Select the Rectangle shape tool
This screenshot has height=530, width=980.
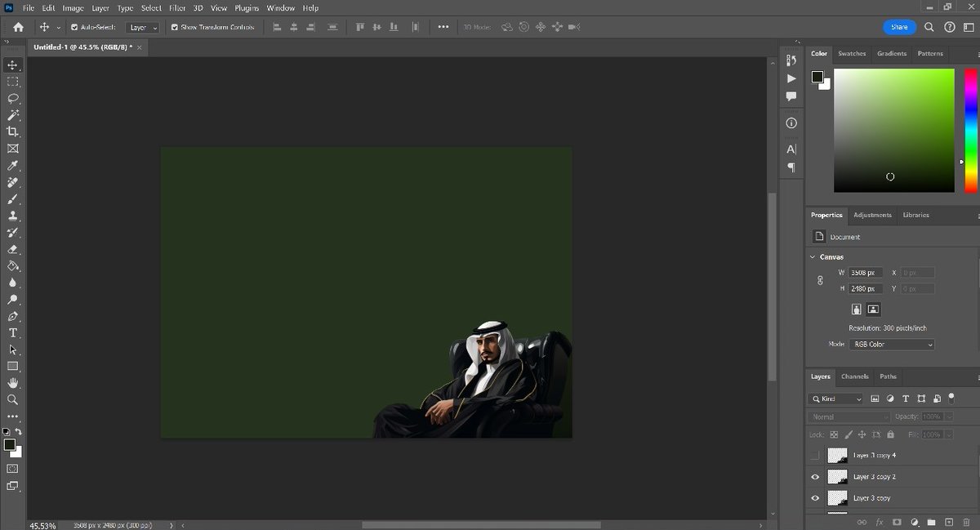13,366
